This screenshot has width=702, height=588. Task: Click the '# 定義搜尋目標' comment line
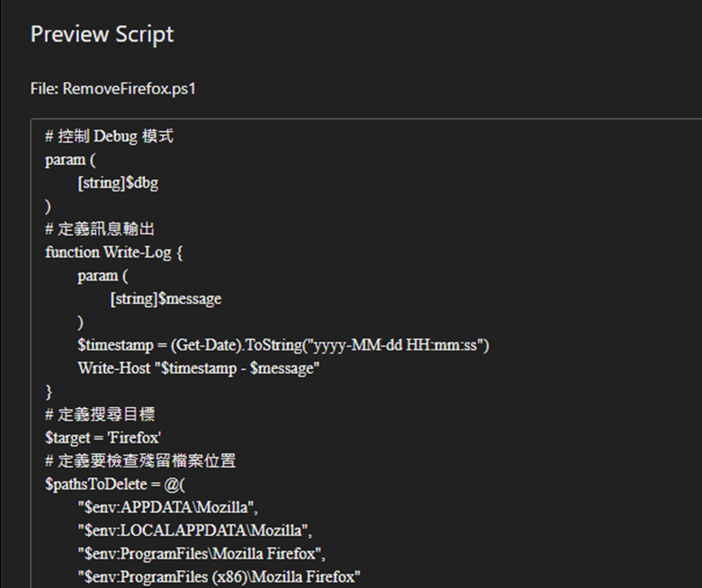(x=100, y=415)
